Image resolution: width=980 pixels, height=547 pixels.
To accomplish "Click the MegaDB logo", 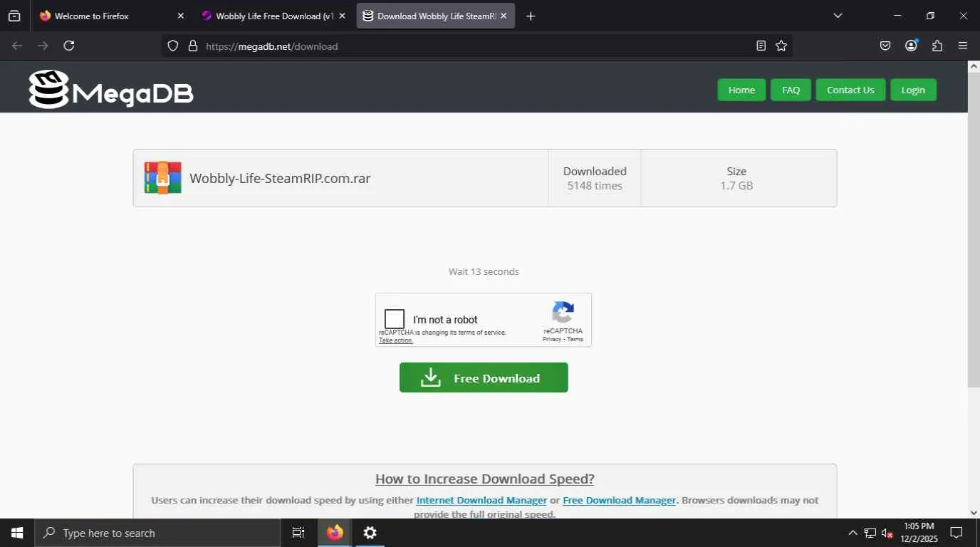I will coord(111,89).
